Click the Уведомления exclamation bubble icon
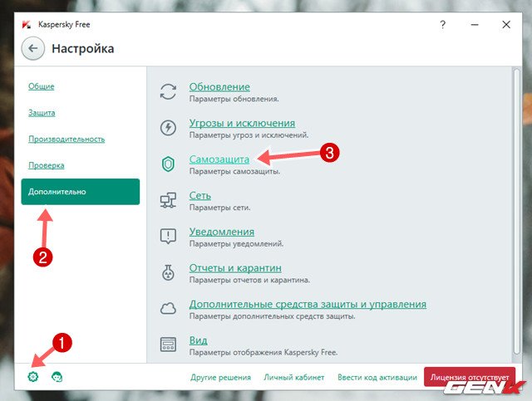 click(168, 237)
